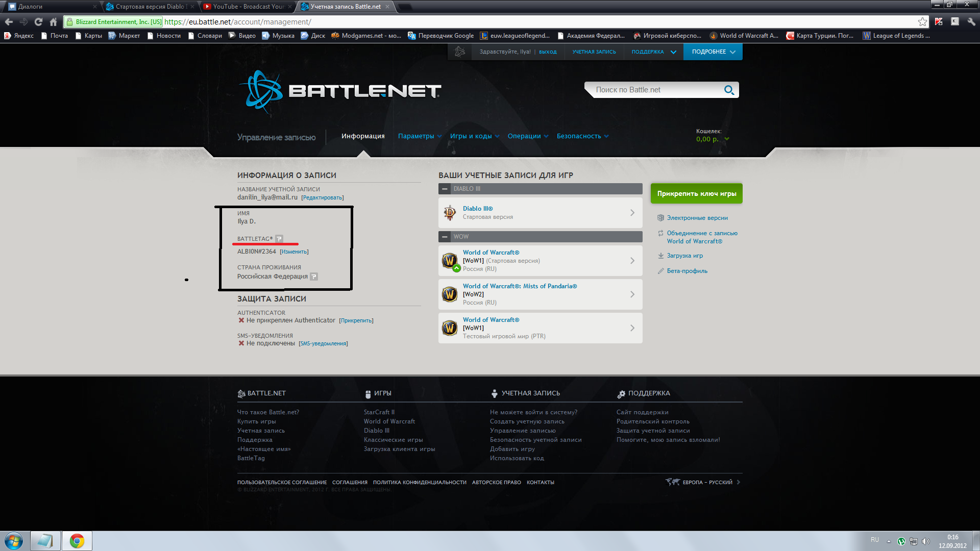Click Прикрепить ключ игры button
The width and height of the screenshot is (980, 551).
tap(696, 193)
